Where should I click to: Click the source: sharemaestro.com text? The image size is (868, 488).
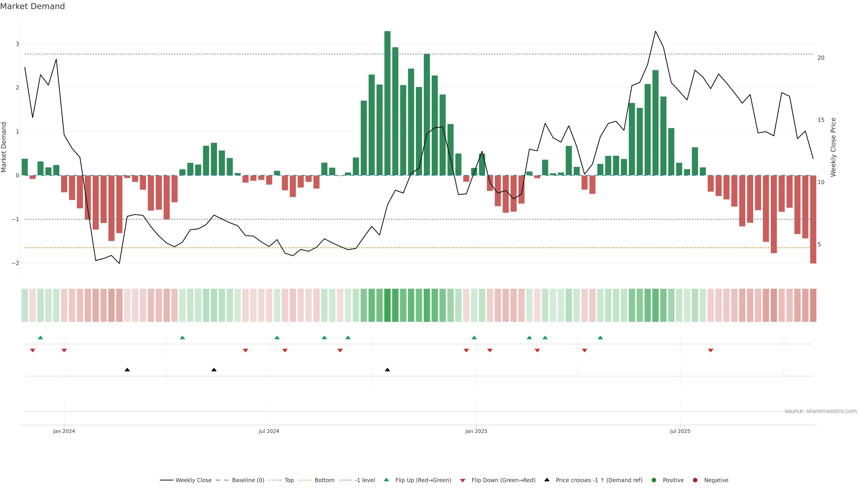(821, 411)
